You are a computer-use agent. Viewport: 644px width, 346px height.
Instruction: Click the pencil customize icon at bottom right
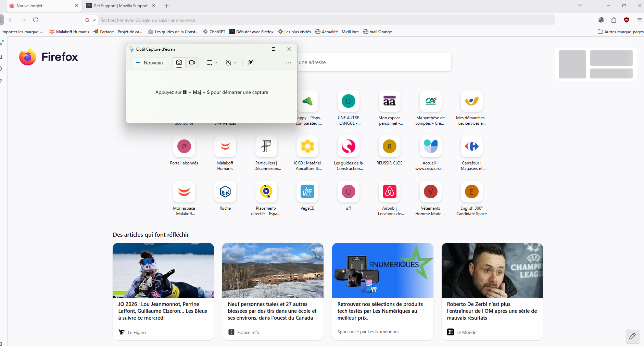point(632,336)
